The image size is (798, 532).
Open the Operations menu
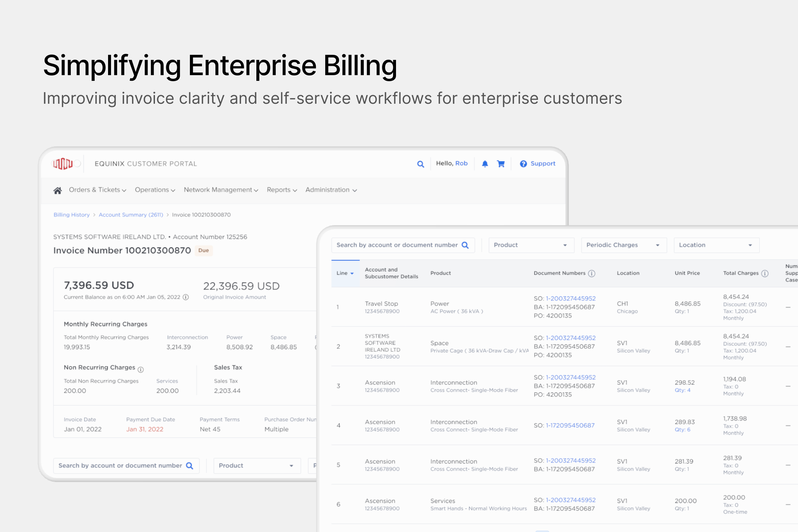click(x=155, y=190)
